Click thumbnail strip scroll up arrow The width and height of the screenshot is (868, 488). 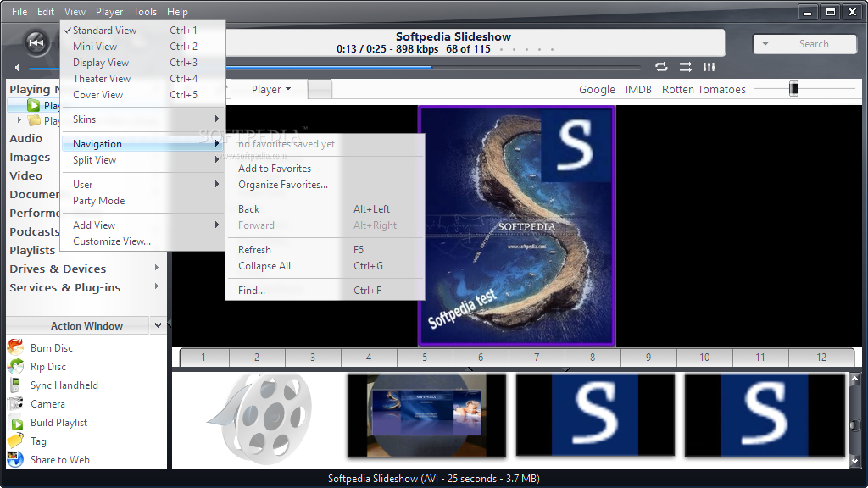click(854, 379)
